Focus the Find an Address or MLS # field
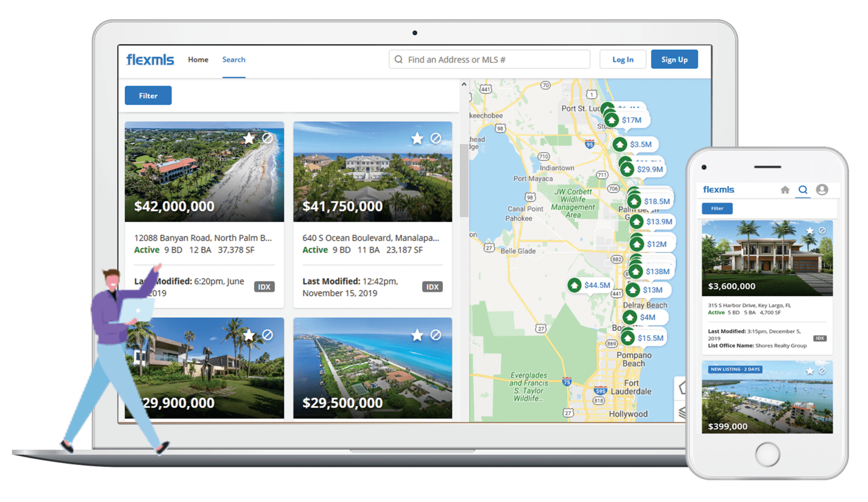This screenshot has height=502, width=868. click(x=494, y=60)
